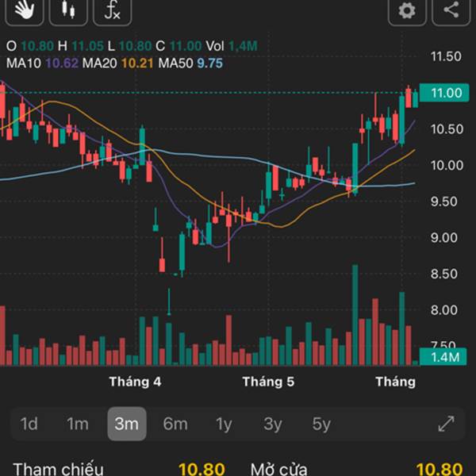Tap the 8.00 price axis label
The image size is (476, 476).
pos(443,310)
